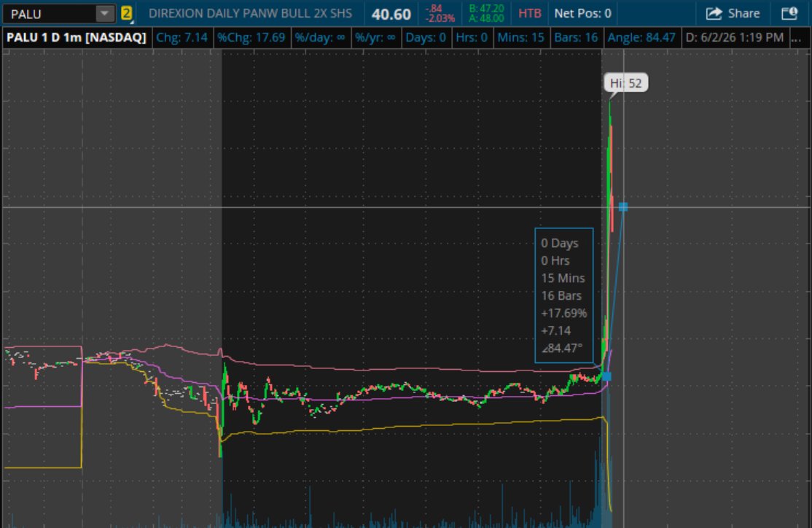Click the Hrs: 0 readout
Screen dimensions: 812x528
[x=472, y=37]
